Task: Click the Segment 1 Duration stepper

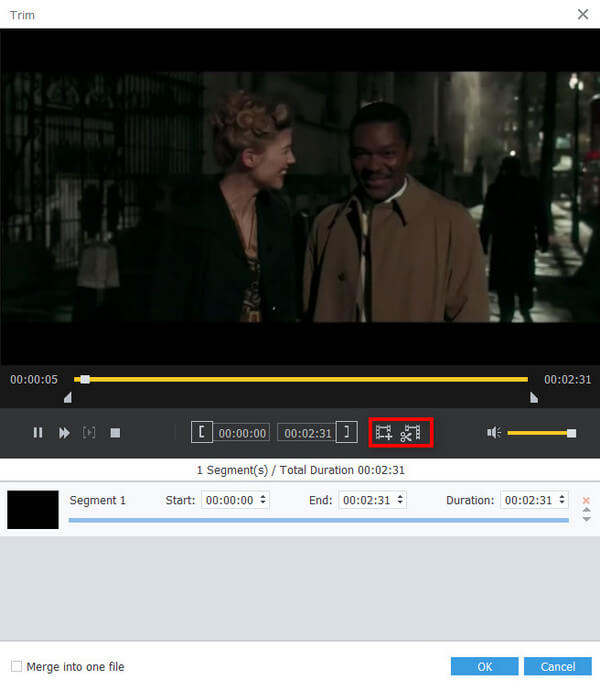Action: pyautogui.click(x=562, y=500)
